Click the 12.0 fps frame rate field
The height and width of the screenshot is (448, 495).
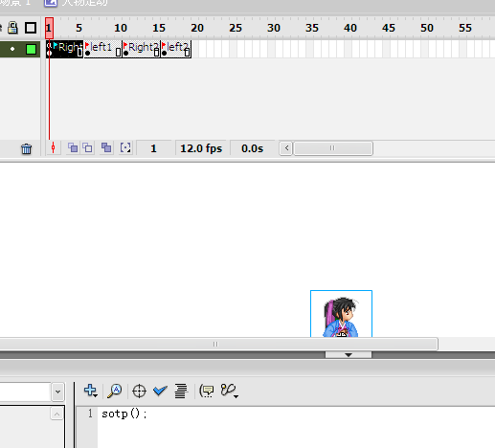201,148
